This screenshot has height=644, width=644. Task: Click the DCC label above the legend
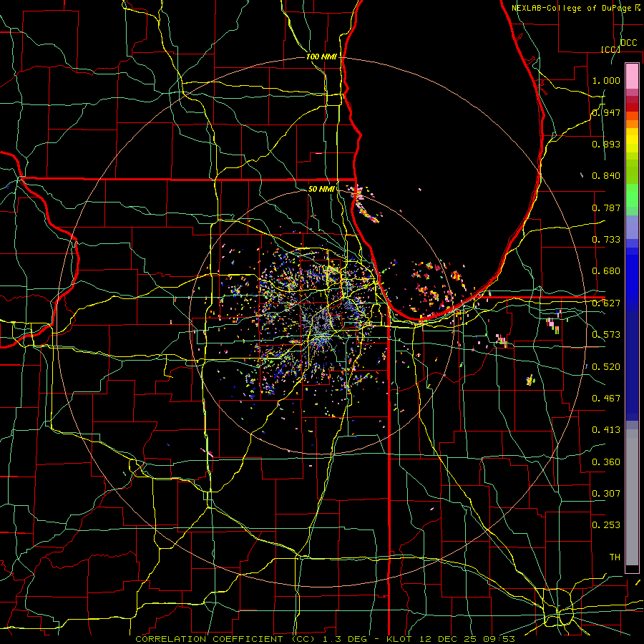tap(628, 42)
